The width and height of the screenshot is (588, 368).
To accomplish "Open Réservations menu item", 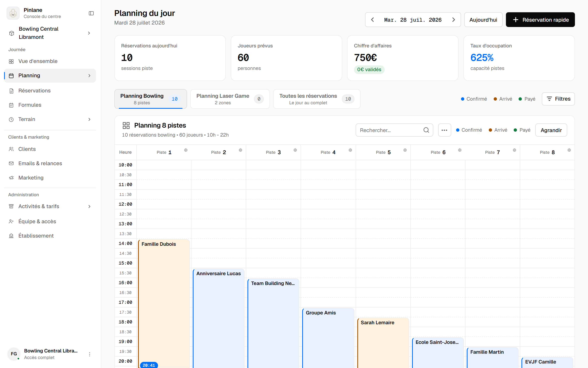I will [x=50, y=91].
